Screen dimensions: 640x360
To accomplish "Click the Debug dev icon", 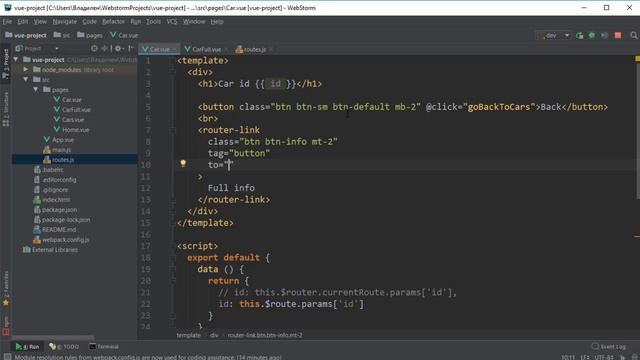I will [591, 36].
